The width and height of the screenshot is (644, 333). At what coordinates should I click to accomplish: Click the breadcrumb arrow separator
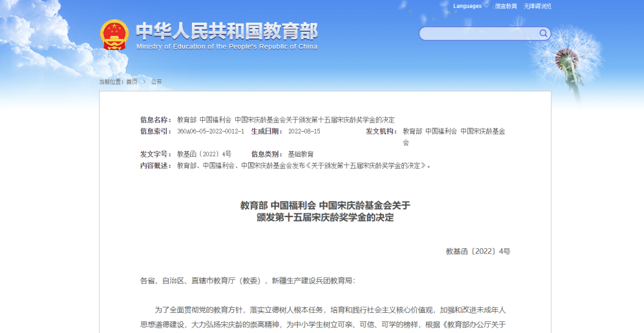click(144, 82)
